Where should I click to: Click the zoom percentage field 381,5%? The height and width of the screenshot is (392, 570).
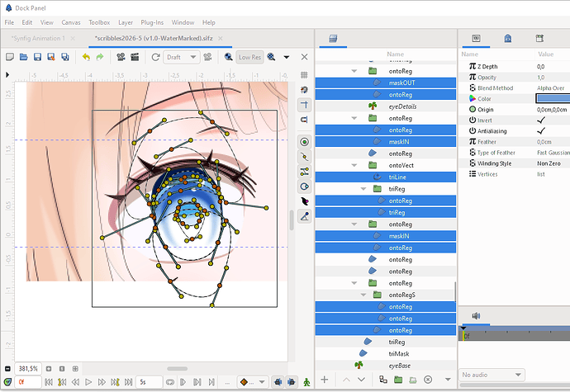click(x=28, y=368)
